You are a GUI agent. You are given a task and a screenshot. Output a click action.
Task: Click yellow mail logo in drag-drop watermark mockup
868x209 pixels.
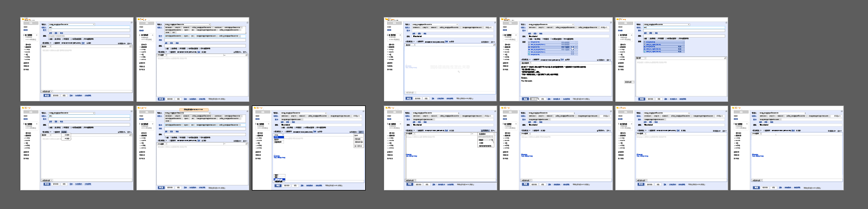tap(387, 19)
